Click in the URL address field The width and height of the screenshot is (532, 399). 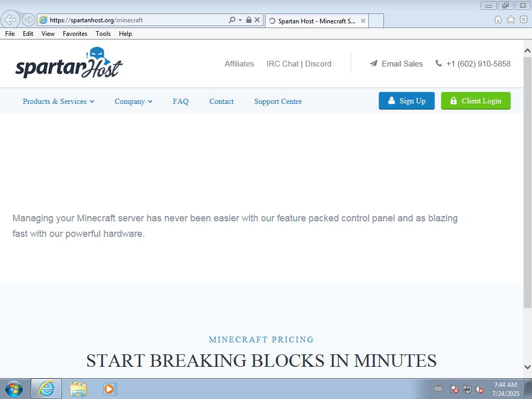(137, 20)
